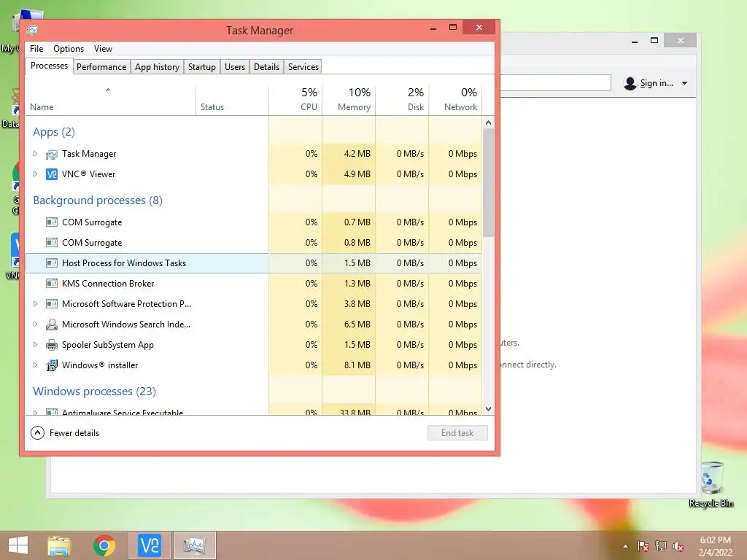
Task: Click the Apps (2) group heading
Action: click(54, 132)
